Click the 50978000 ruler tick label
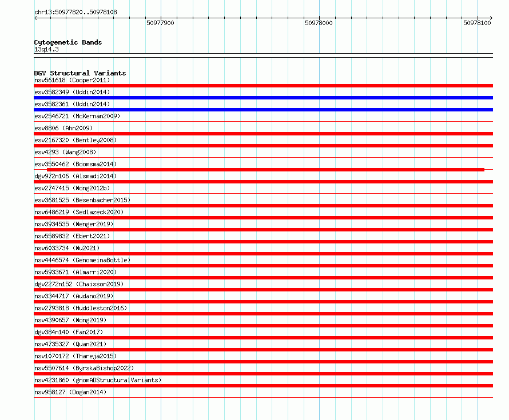This screenshot has width=509, height=420. tap(319, 23)
